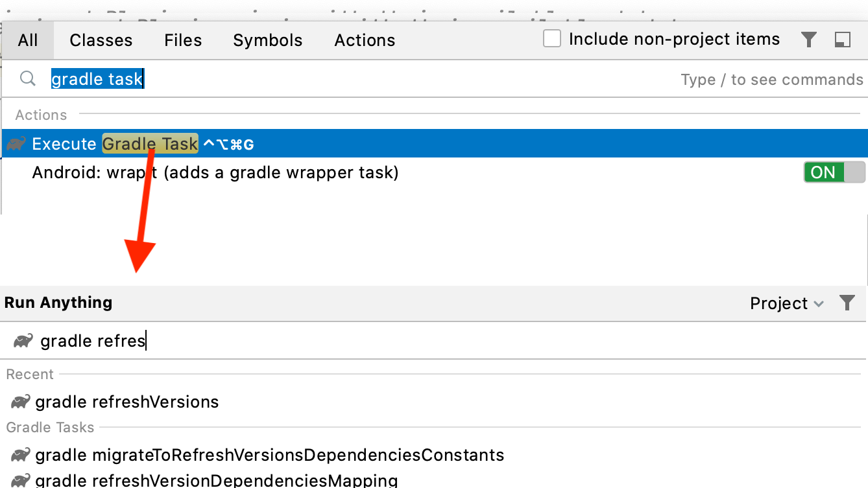The image size is (868, 488).
Task: Click the Run Anything command input field
Action: pos(389,341)
